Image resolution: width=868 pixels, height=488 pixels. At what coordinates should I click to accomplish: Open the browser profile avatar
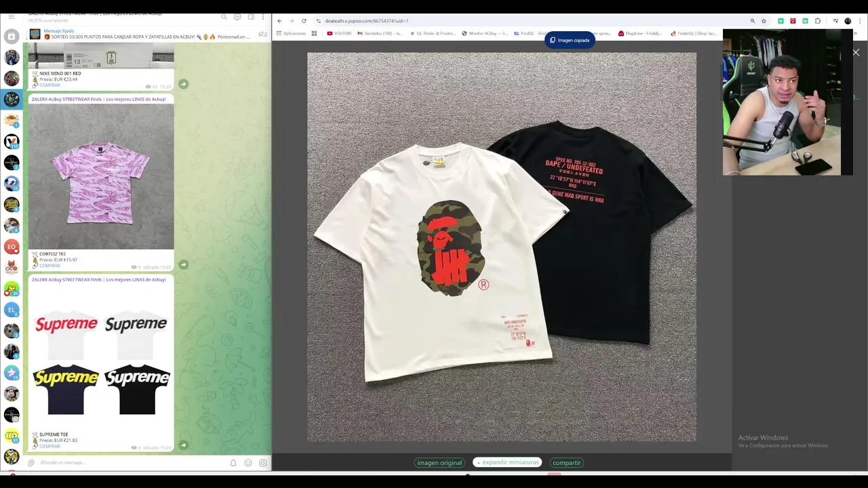coord(848,21)
